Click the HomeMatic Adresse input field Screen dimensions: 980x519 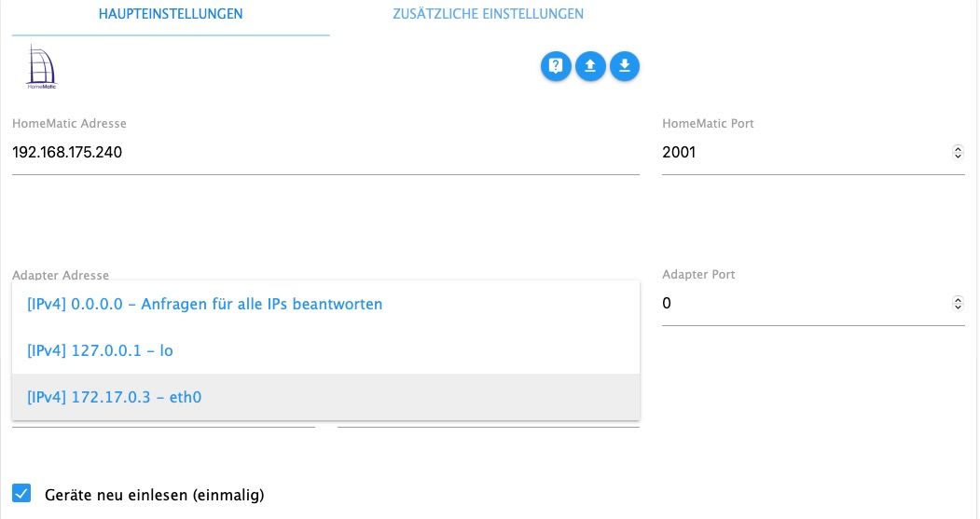point(325,152)
